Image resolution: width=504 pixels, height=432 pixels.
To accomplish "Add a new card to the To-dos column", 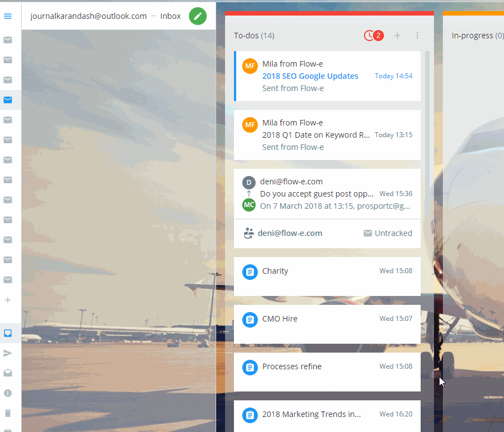I will [x=397, y=36].
